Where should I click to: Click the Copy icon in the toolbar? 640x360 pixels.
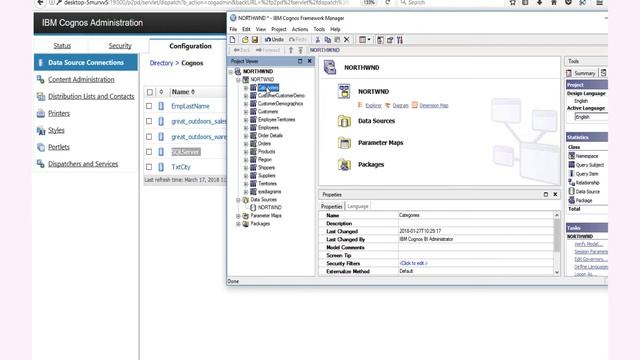327,40
